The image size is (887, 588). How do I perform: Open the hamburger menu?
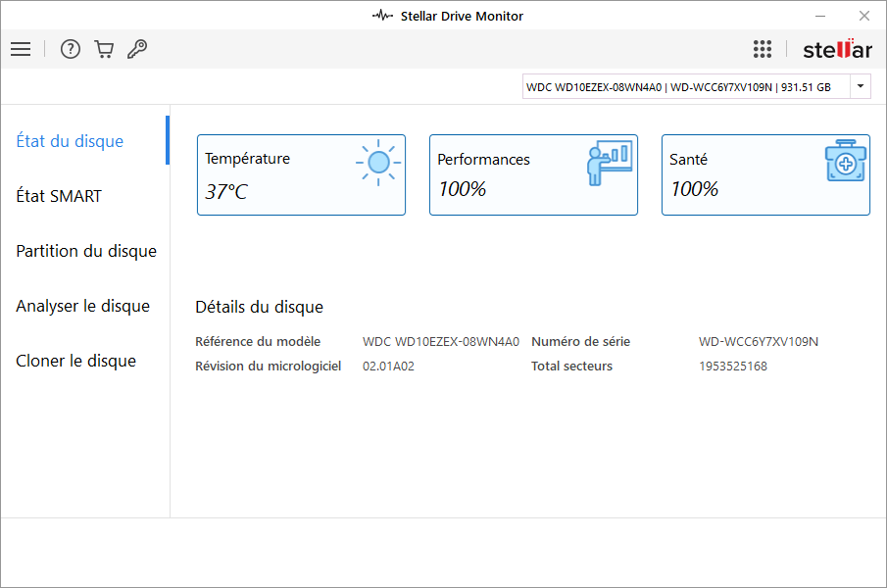click(x=21, y=49)
